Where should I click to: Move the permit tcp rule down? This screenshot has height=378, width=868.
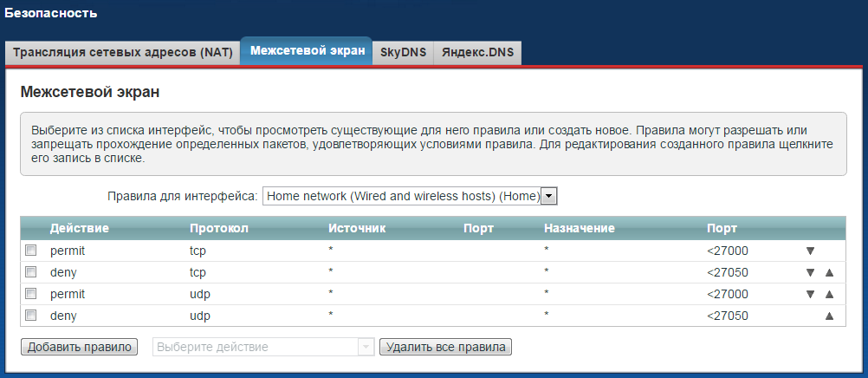(810, 251)
